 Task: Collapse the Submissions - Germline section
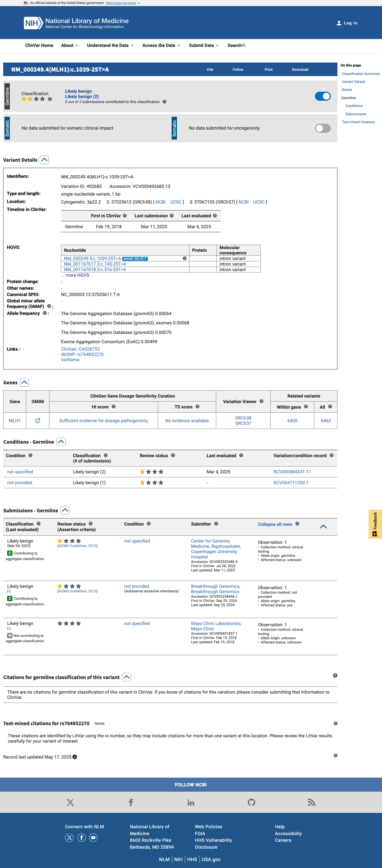tap(65, 510)
